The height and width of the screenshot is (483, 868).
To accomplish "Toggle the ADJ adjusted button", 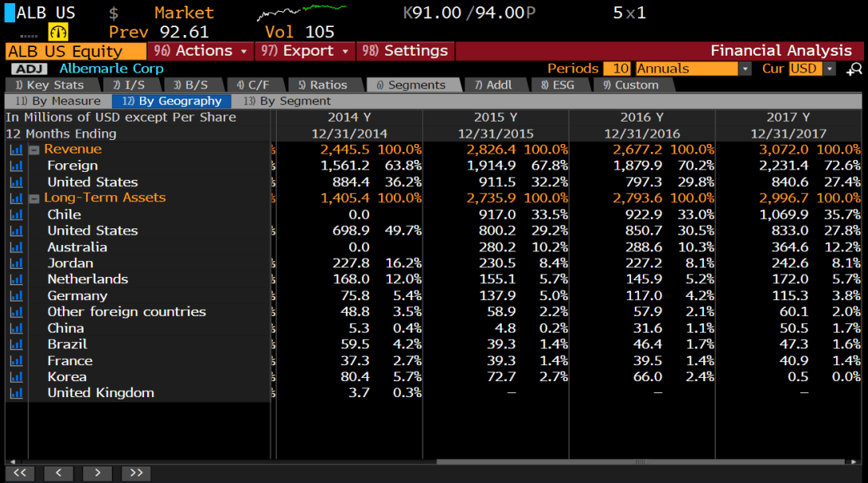I will tap(29, 68).
